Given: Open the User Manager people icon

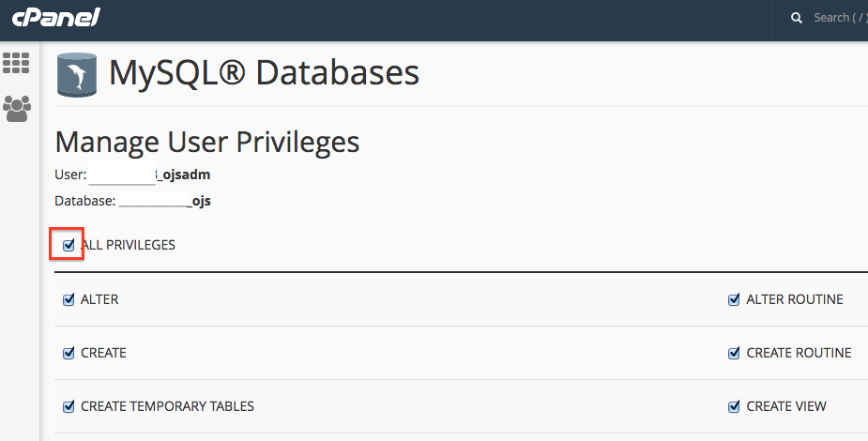Looking at the screenshot, I should (x=17, y=109).
